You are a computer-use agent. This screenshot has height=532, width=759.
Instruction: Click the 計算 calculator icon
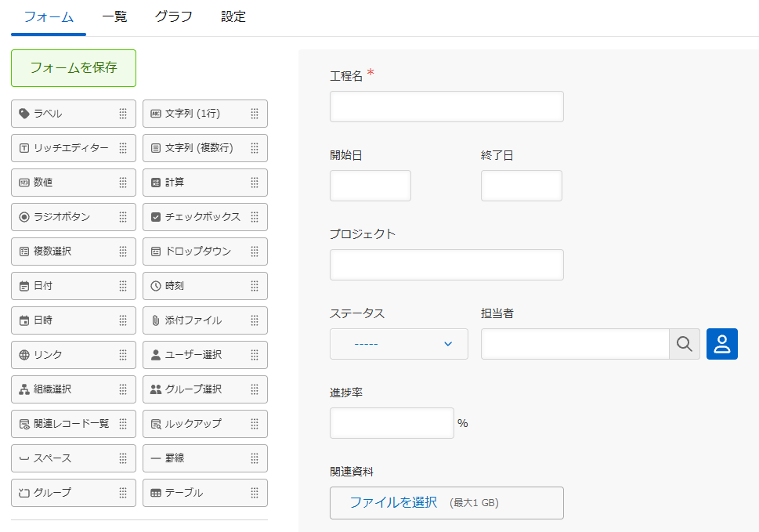click(155, 183)
